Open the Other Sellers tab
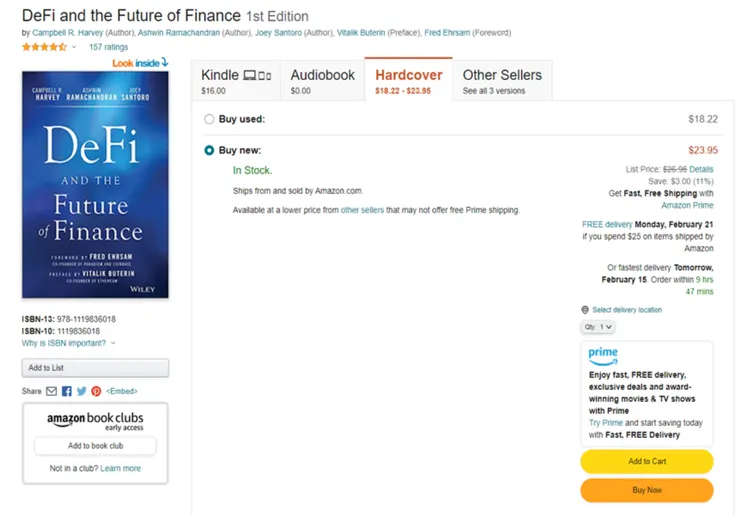This screenshot has width=740, height=515. coord(502,81)
